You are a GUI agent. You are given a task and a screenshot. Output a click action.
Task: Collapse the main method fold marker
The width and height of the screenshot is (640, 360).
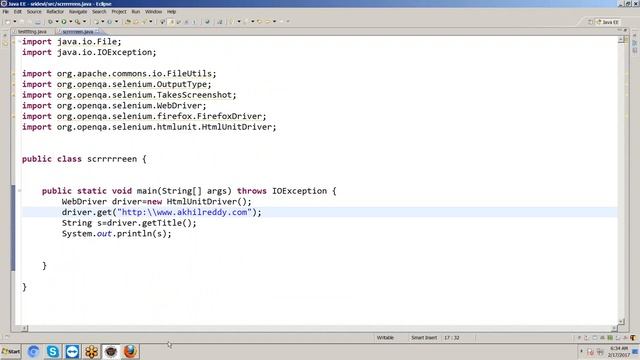point(19,191)
